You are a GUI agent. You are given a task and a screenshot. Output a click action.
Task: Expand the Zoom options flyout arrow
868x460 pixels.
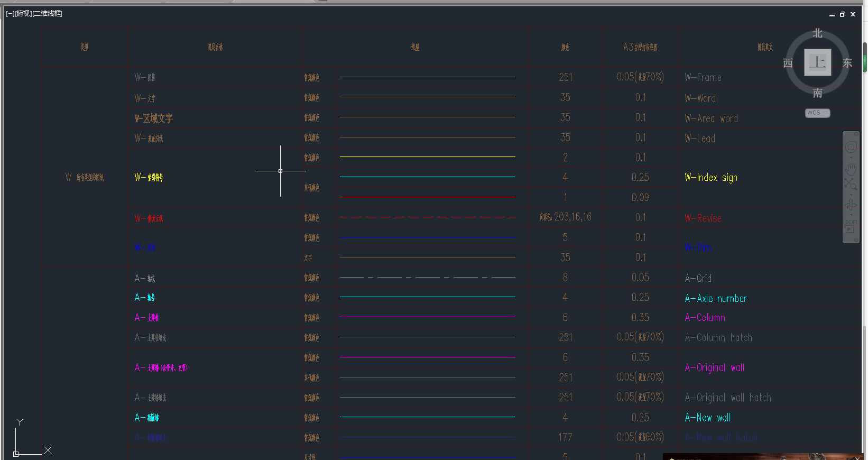851,194
